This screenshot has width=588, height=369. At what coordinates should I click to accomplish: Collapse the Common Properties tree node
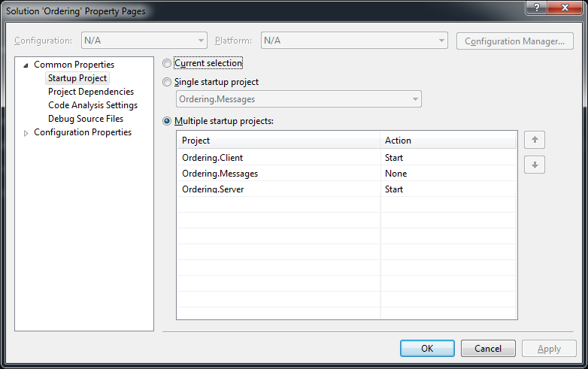tap(26, 65)
